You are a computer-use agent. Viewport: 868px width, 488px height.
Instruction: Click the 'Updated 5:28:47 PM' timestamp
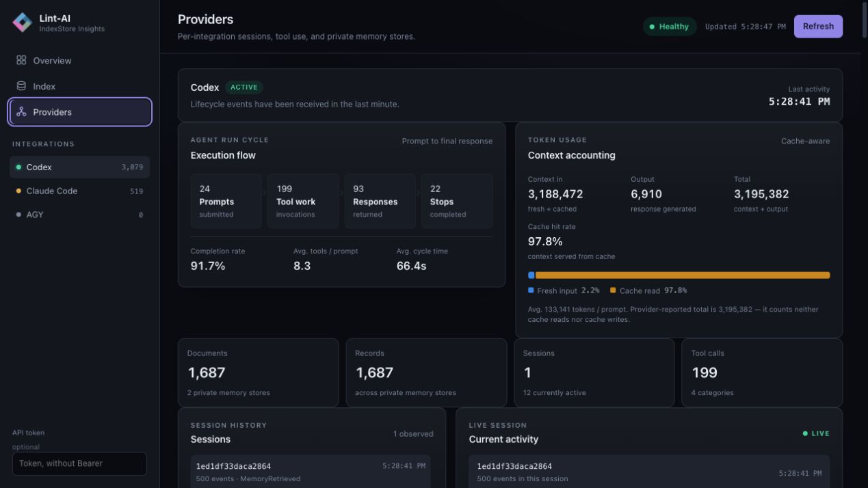click(745, 27)
